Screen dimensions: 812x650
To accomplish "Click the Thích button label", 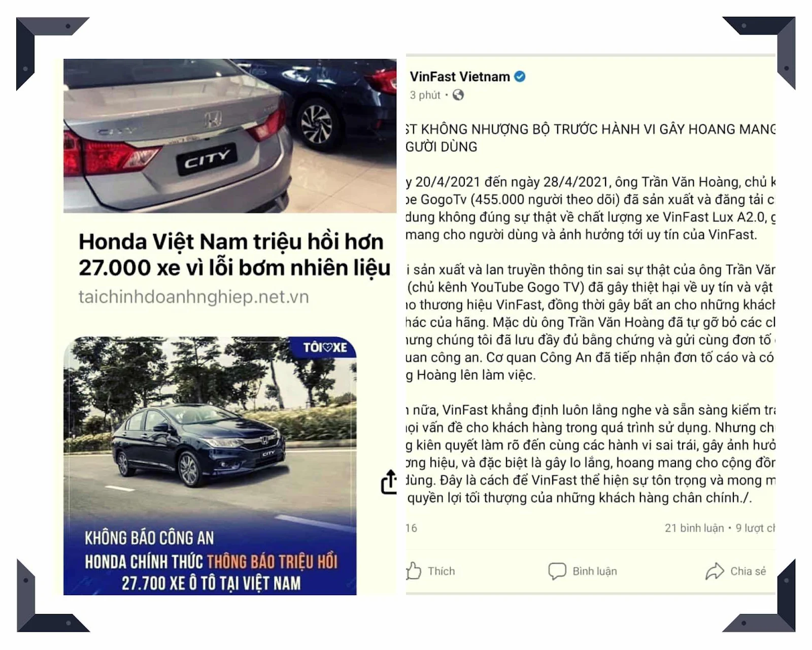I will 442,571.
